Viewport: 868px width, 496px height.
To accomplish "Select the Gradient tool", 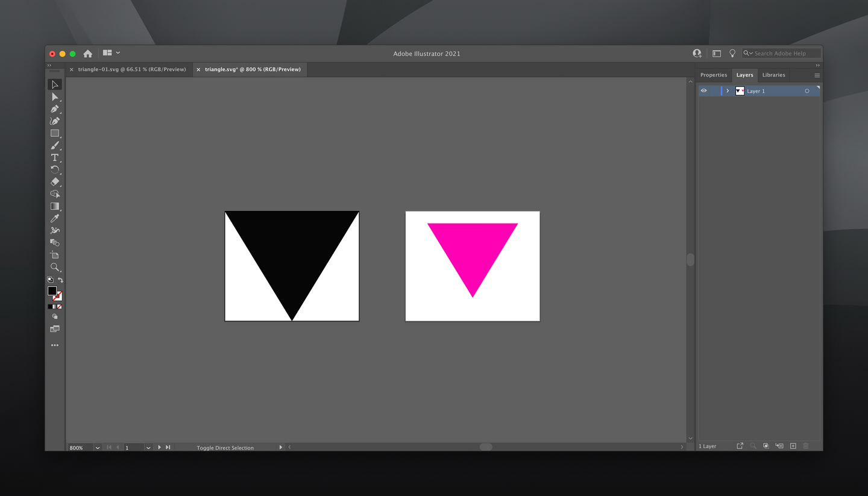I will point(55,206).
